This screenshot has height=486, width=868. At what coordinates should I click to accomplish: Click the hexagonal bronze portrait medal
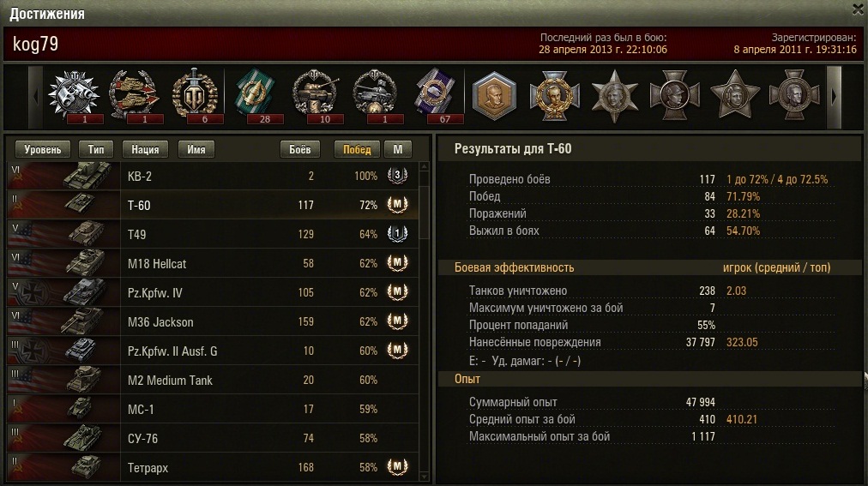pyautogui.click(x=494, y=96)
